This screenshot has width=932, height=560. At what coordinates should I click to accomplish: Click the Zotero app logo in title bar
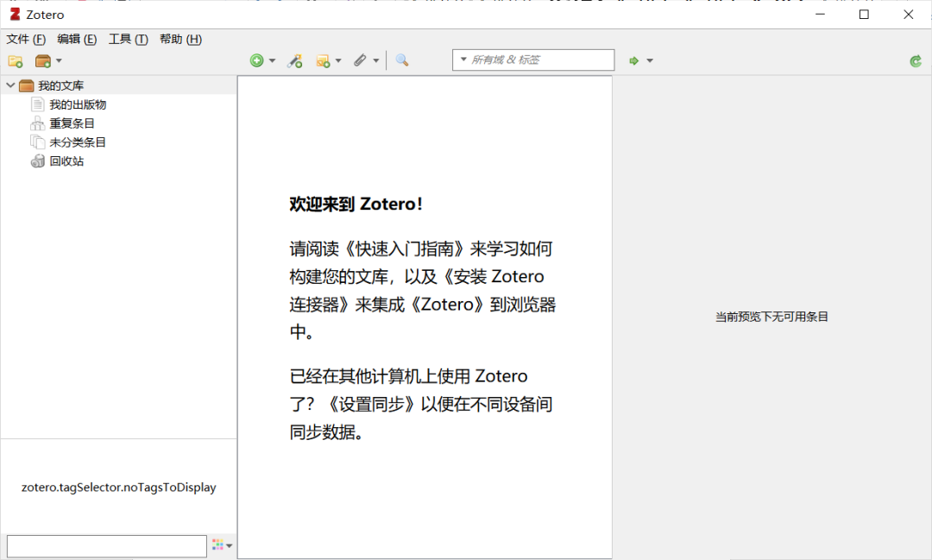(15, 15)
